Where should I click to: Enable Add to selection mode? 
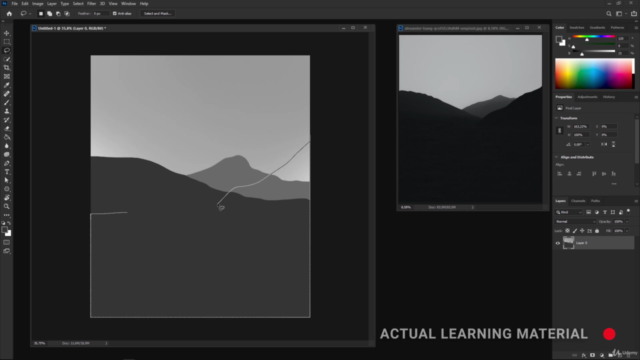[49, 13]
